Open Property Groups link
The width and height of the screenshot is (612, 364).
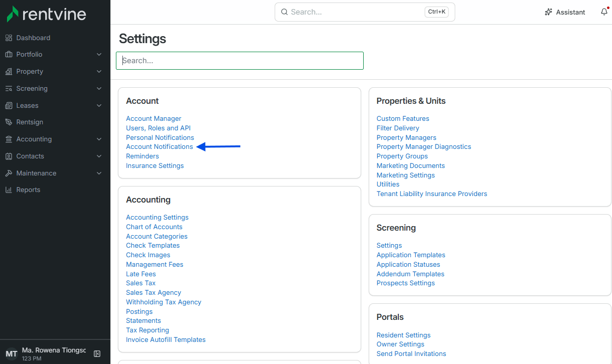click(x=402, y=156)
